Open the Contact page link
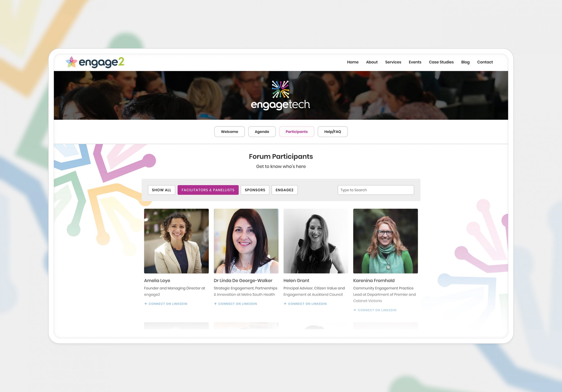Screen dimensions: 562x392 pos(485,62)
